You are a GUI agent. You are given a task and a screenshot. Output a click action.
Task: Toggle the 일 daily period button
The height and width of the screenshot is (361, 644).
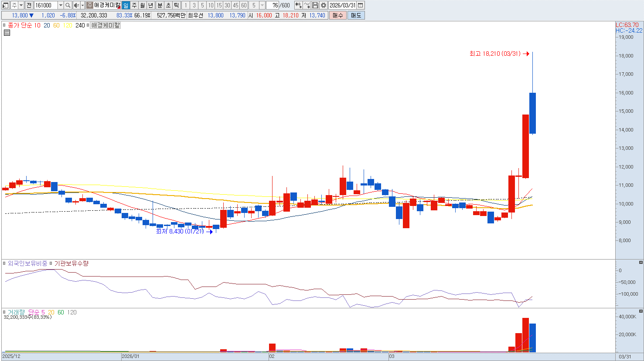[126, 5]
